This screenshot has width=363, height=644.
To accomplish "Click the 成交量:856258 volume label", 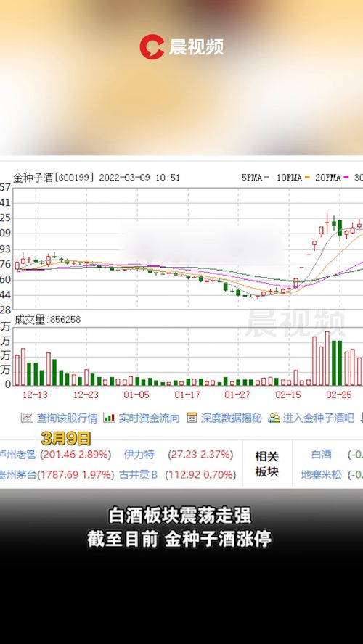I will pos(48,320).
